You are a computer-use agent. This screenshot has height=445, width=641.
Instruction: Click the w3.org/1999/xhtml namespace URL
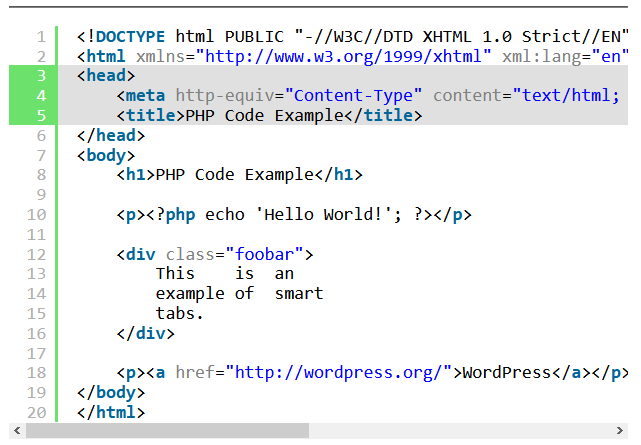coord(343,56)
